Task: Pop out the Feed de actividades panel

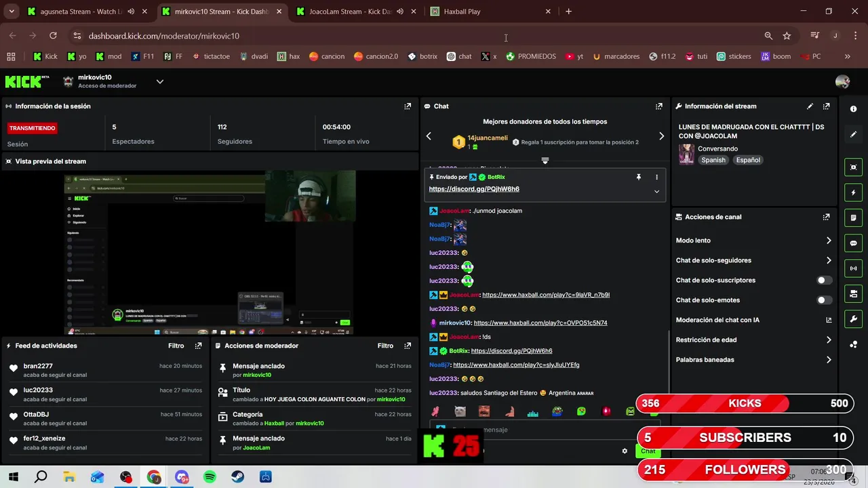Action: click(198, 346)
